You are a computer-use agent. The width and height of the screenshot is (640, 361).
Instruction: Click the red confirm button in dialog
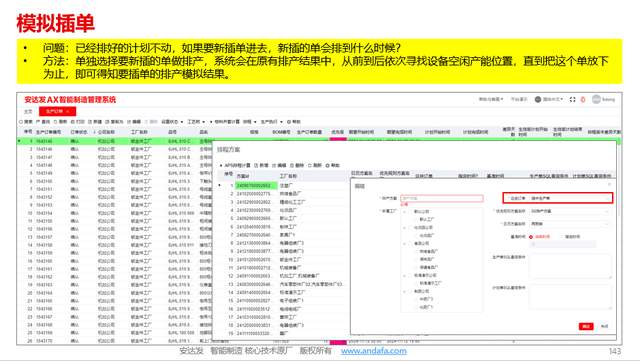[586, 326]
